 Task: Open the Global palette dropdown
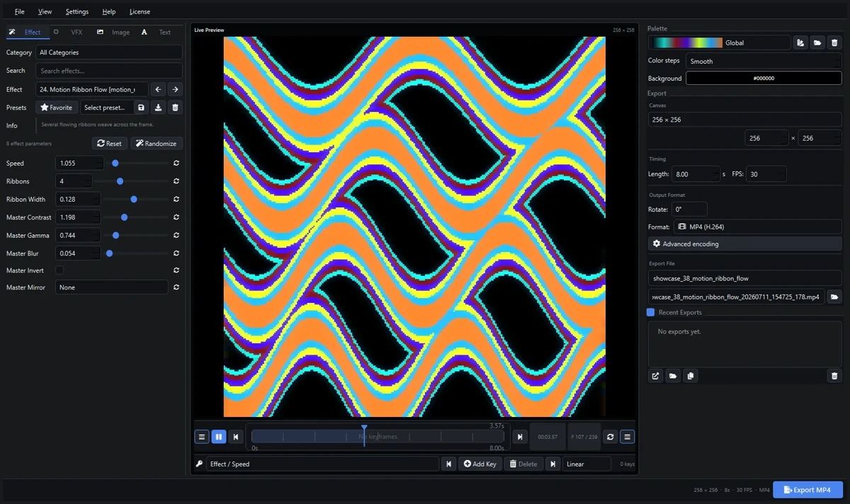pyautogui.click(x=720, y=42)
